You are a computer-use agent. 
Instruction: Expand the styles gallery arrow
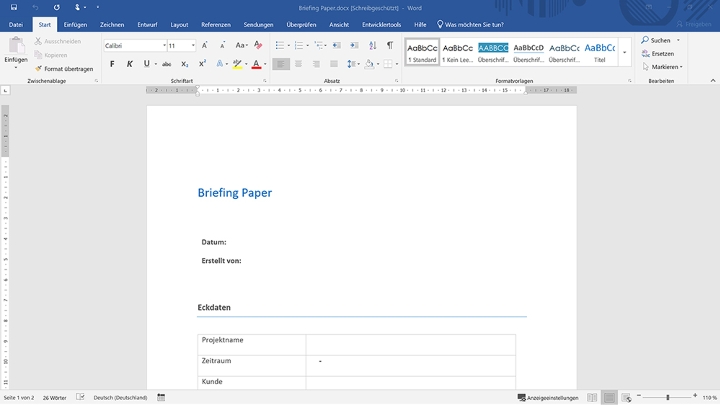(x=624, y=52)
